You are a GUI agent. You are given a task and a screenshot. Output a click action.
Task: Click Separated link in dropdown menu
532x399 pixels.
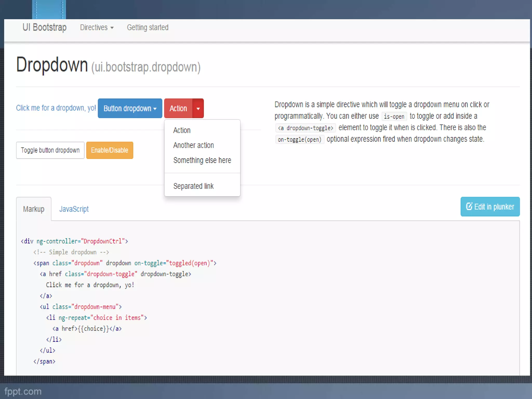tap(193, 186)
